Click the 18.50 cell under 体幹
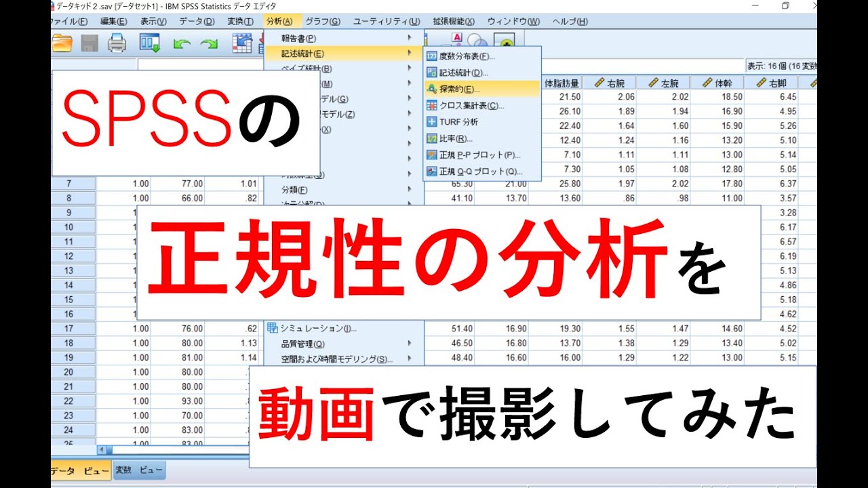Image resolution: width=868 pixels, height=488 pixels. click(717, 97)
